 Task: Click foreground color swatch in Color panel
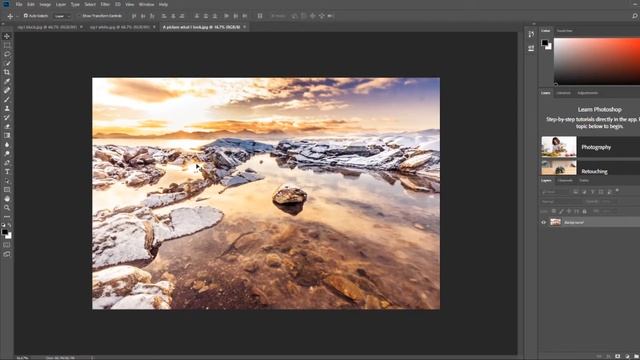544,42
